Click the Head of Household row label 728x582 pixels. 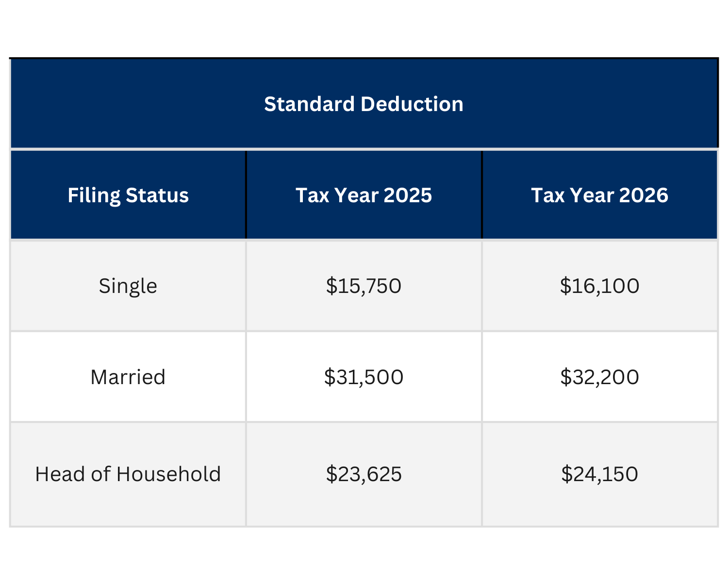point(128,474)
